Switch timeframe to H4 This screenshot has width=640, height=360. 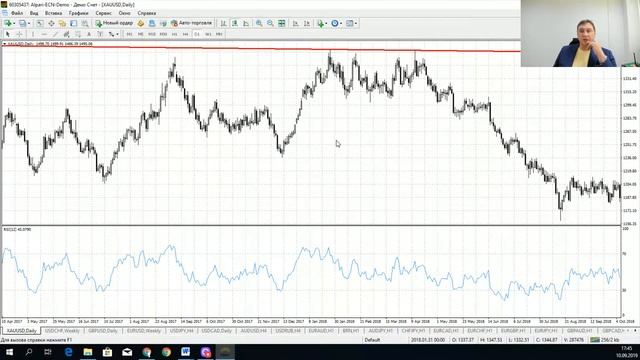click(x=185, y=34)
